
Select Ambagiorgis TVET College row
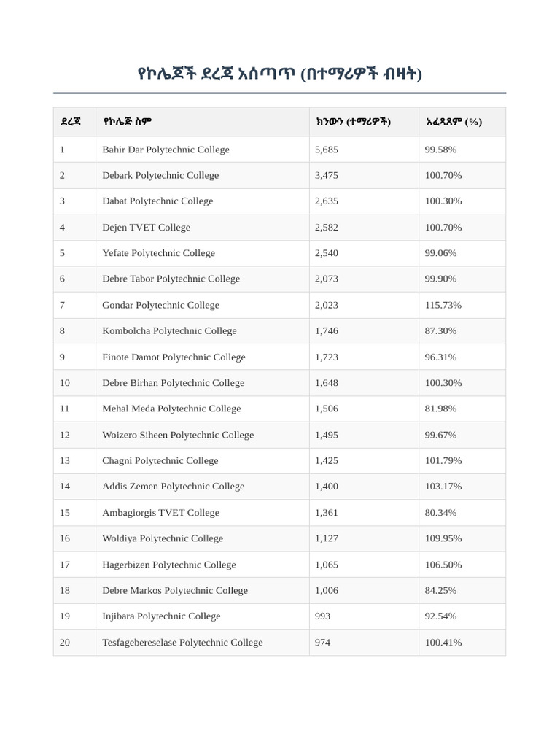click(279, 513)
